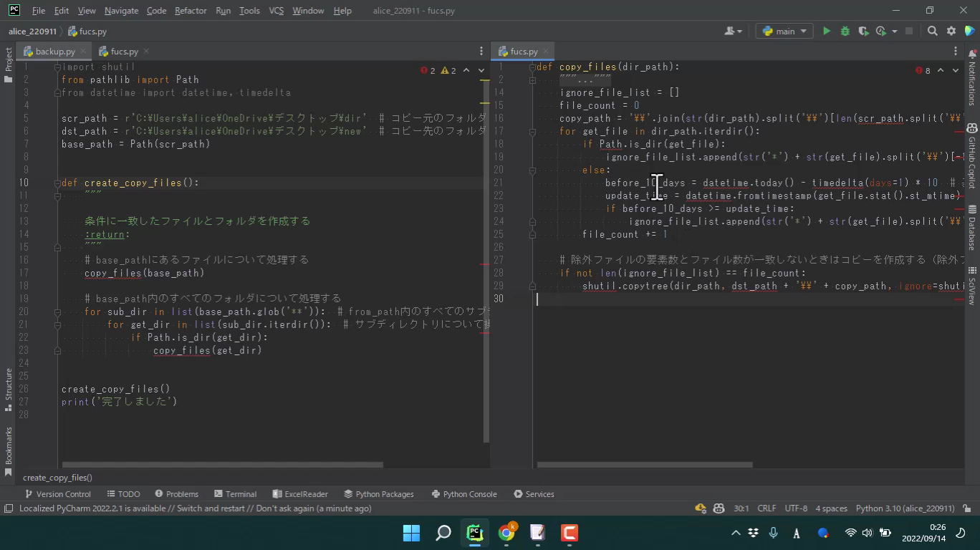Start debugging with the green bug icon
Screen dimensions: 980x550
(845, 32)
